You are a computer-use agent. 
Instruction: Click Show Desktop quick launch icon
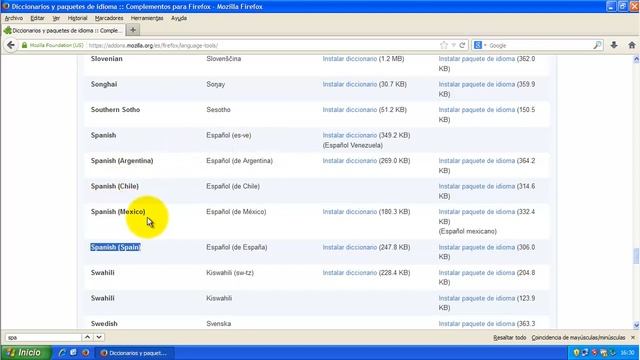(x=73, y=353)
